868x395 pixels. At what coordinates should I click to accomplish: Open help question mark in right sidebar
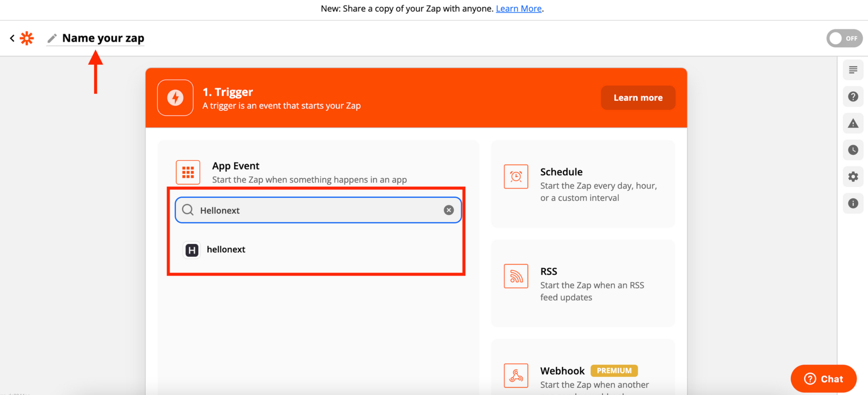853,97
